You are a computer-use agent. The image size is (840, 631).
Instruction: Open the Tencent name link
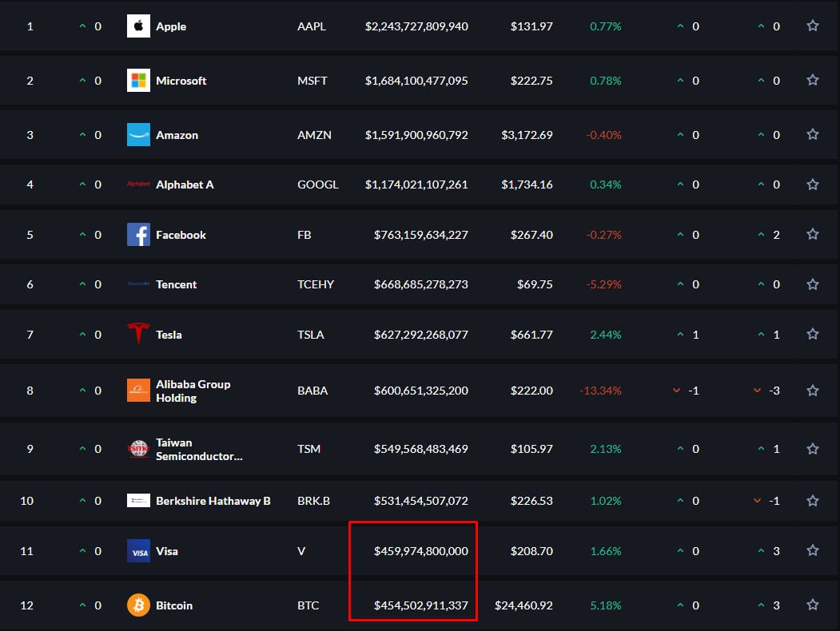tap(177, 284)
